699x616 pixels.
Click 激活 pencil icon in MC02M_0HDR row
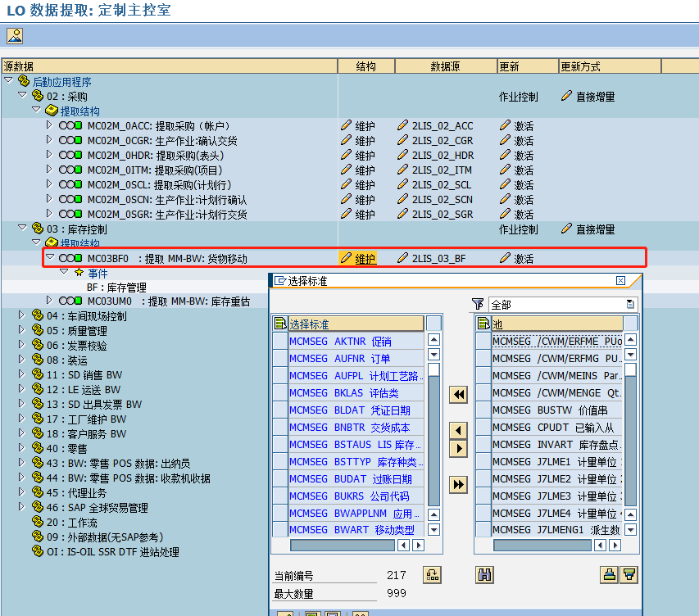[x=505, y=155]
